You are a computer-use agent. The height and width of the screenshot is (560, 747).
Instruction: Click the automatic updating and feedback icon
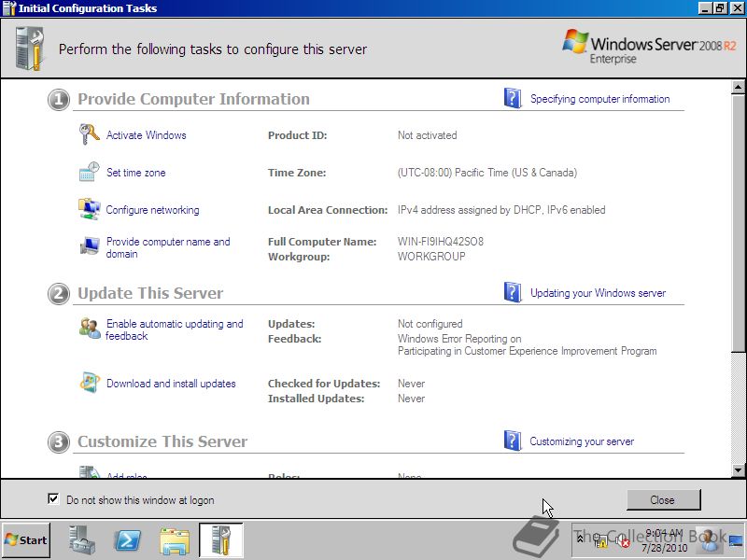coord(90,329)
